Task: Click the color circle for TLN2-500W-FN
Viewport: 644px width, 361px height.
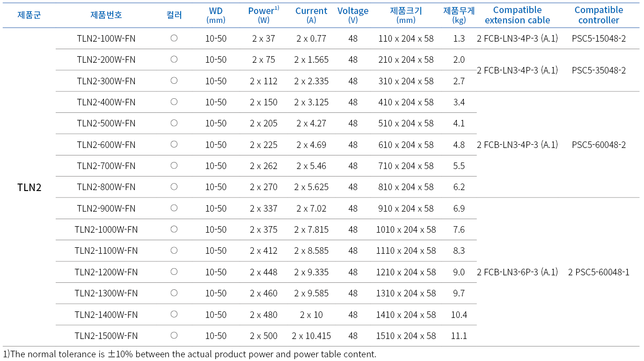Action: [x=174, y=123]
